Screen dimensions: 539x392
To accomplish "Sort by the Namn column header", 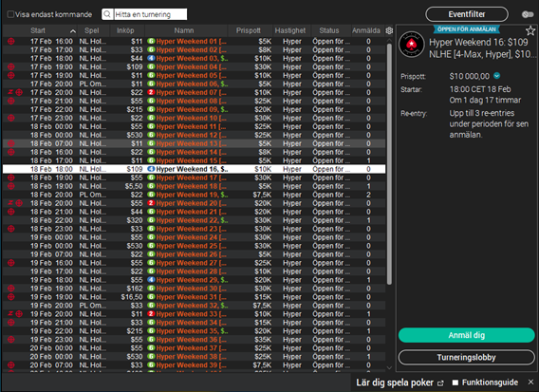I will 184,30.
